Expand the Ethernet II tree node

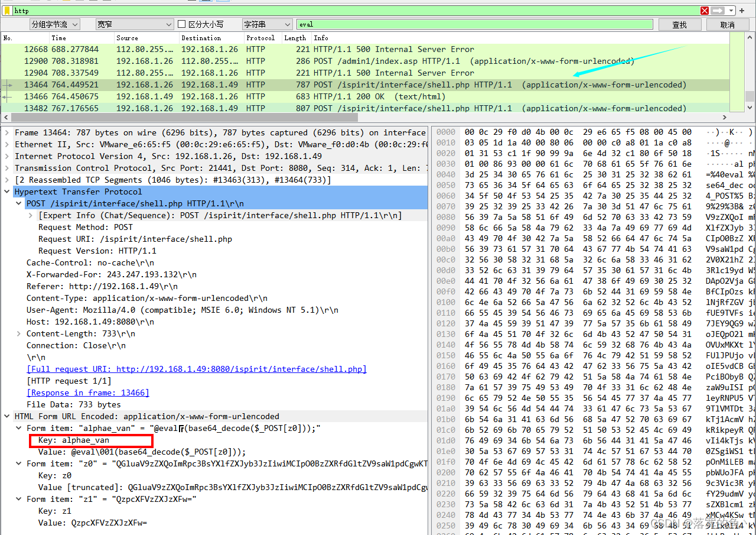8,144
